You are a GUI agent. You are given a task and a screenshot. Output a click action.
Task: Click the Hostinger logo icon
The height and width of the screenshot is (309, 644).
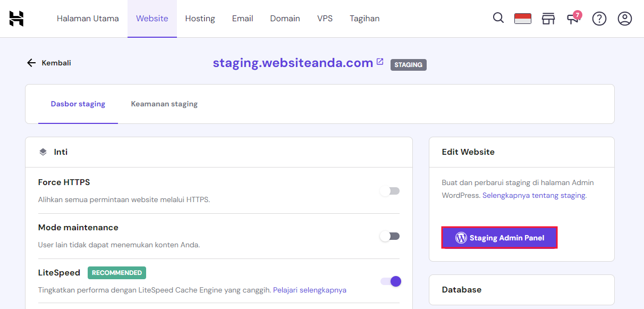click(16, 19)
